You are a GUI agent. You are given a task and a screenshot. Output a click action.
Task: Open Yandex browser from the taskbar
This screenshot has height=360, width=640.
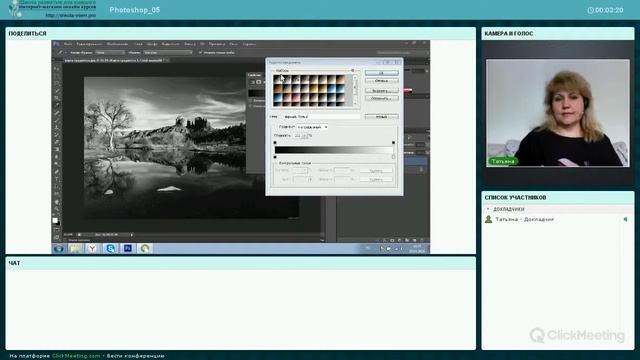pyautogui.click(x=93, y=248)
